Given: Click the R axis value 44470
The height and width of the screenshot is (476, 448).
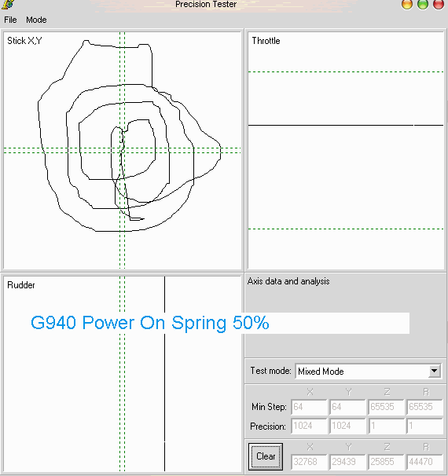Looking at the screenshot, I should click(x=425, y=462).
